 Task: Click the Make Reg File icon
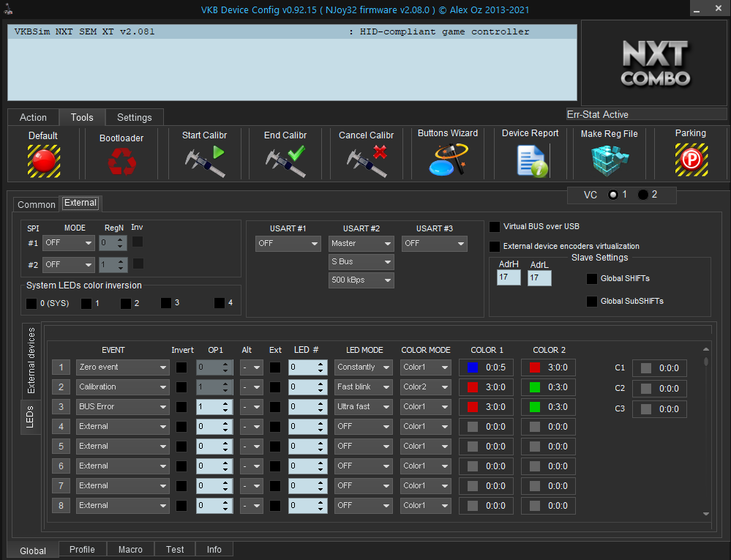click(x=609, y=160)
